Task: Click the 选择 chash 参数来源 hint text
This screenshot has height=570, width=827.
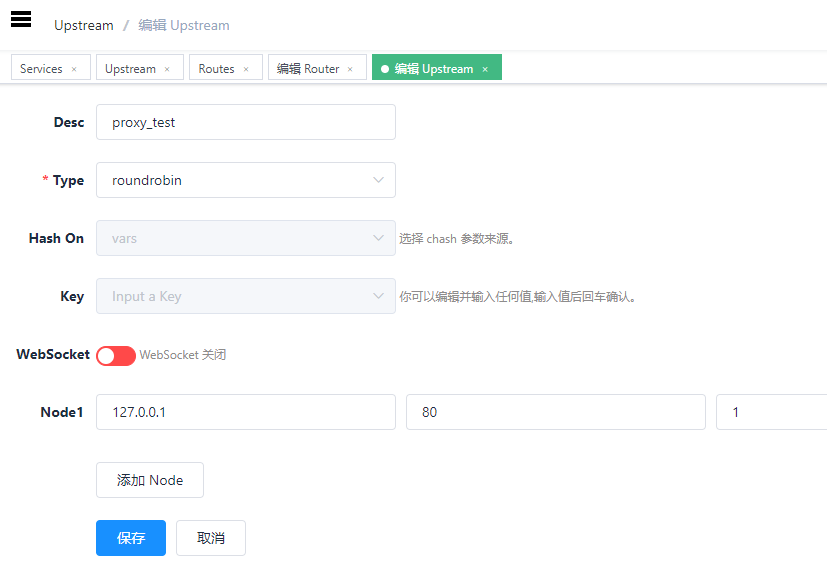Action: tap(457, 239)
